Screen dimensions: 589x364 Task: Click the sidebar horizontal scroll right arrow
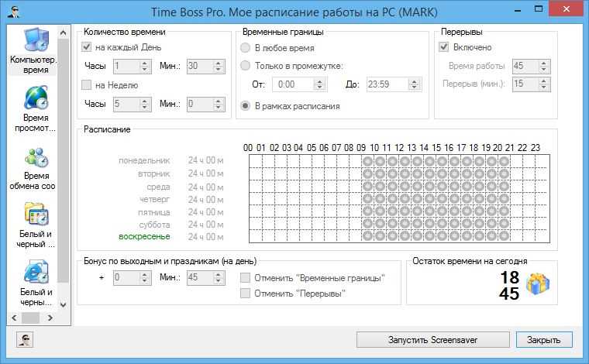[50, 318]
